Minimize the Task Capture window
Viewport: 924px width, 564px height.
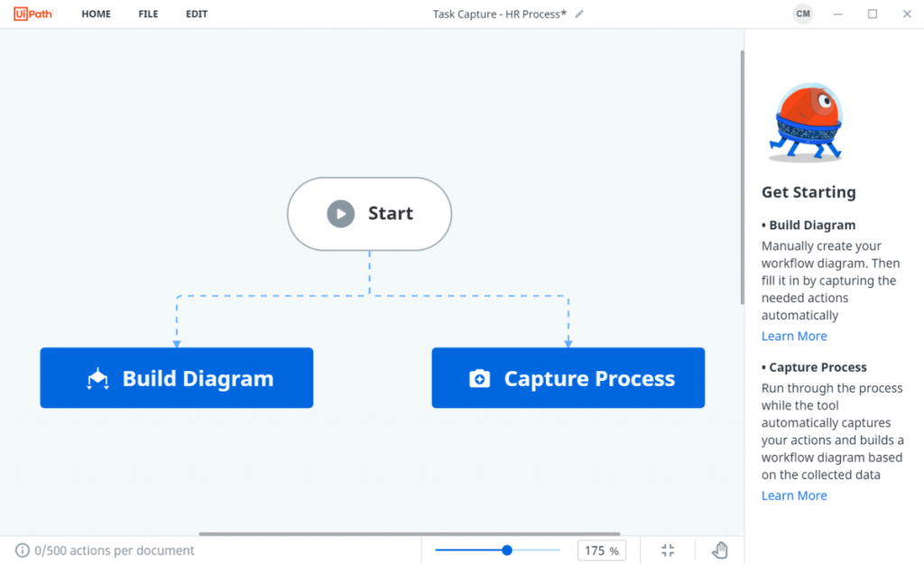click(837, 14)
